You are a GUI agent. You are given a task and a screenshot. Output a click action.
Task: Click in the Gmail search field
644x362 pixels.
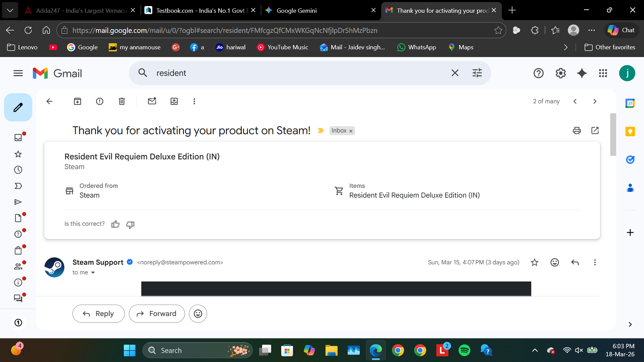[x=299, y=73]
